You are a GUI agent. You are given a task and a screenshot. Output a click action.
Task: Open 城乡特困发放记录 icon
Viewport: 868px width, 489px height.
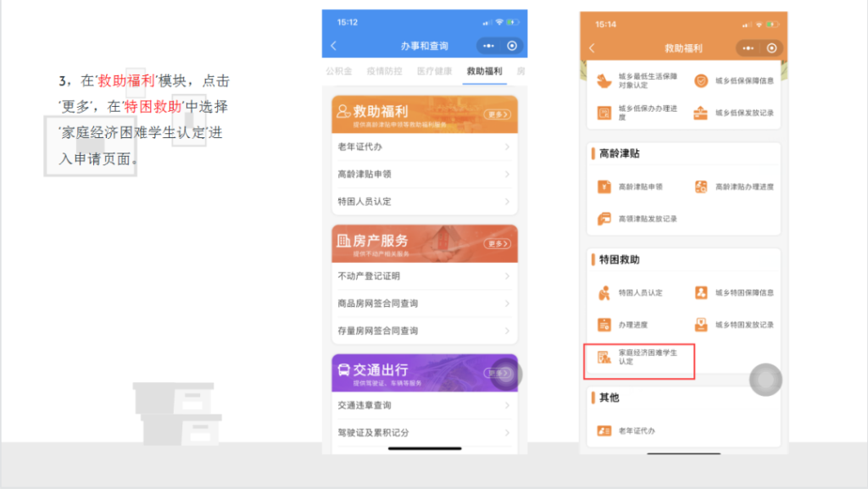coord(701,325)
